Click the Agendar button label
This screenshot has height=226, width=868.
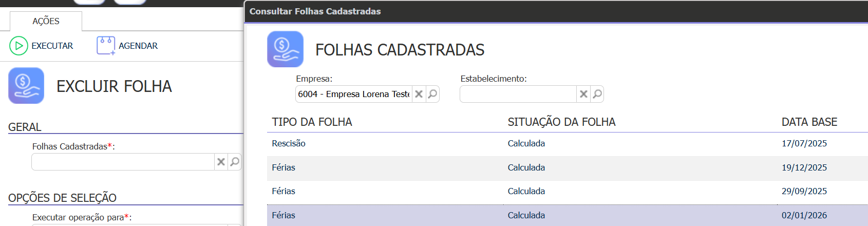click(x=138, y=46)
